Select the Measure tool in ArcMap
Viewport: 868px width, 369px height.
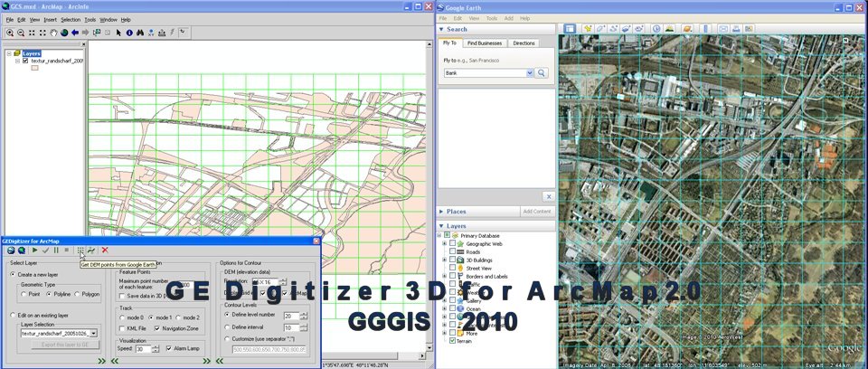point(162,33)
